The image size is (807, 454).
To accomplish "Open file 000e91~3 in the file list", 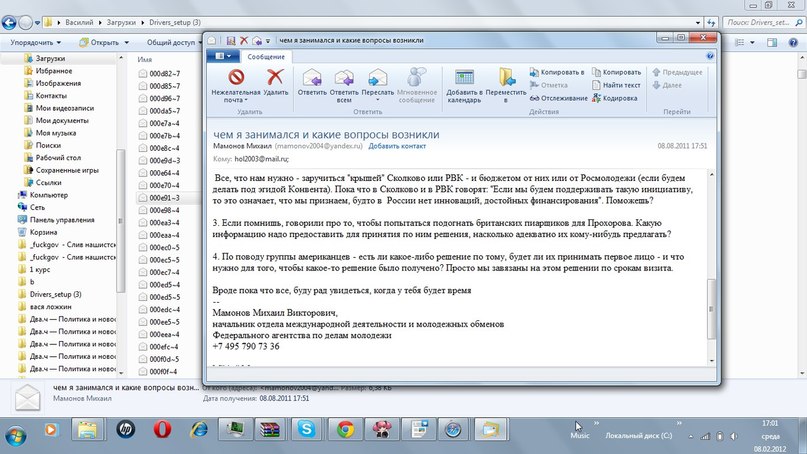I will [x=164, y=197].
